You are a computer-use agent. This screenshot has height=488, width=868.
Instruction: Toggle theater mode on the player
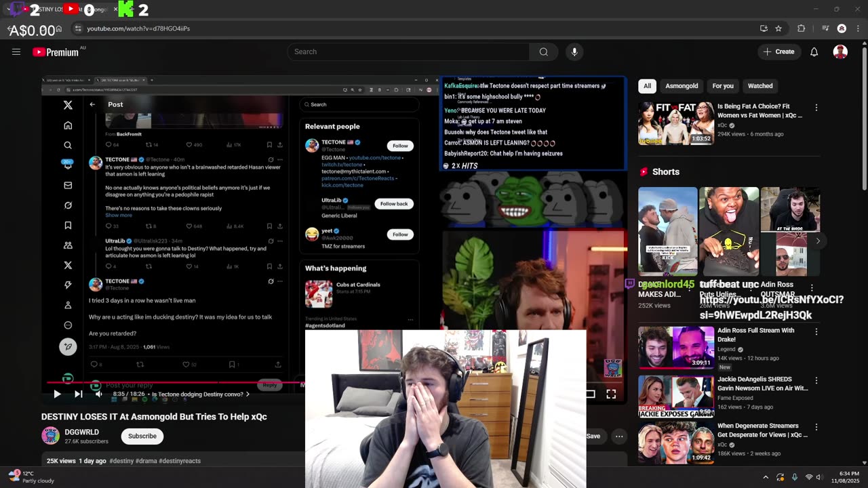coord(590,394)
